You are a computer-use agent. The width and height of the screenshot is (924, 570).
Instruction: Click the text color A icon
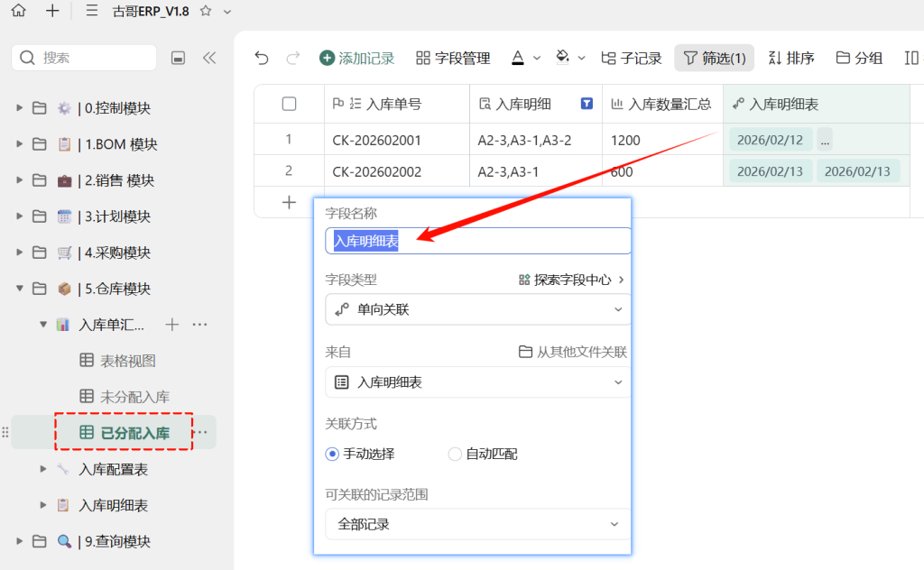click(517, 58)
